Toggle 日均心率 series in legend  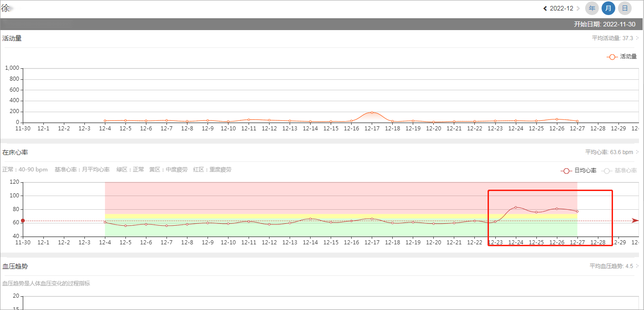pos(578,170)
